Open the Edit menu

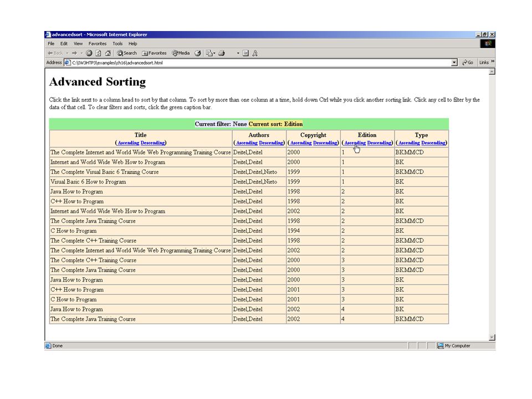(64, 43)
